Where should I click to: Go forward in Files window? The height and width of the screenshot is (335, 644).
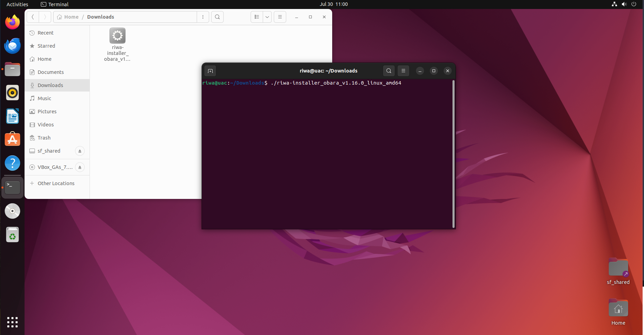pyautogui.click(x=45, y=17)
